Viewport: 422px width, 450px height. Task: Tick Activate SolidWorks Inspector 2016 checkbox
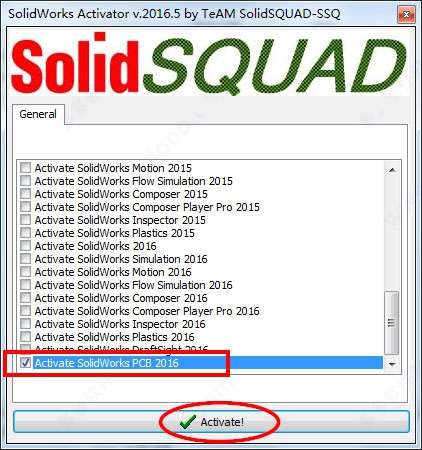click(26, 324)
